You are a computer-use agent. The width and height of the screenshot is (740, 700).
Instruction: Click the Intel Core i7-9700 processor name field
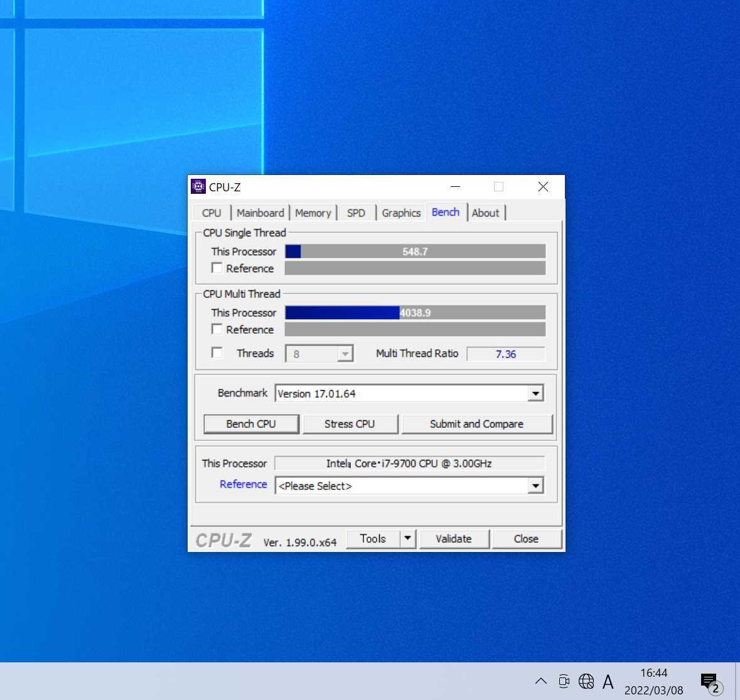pyautogui.click(x=409, y=463)
